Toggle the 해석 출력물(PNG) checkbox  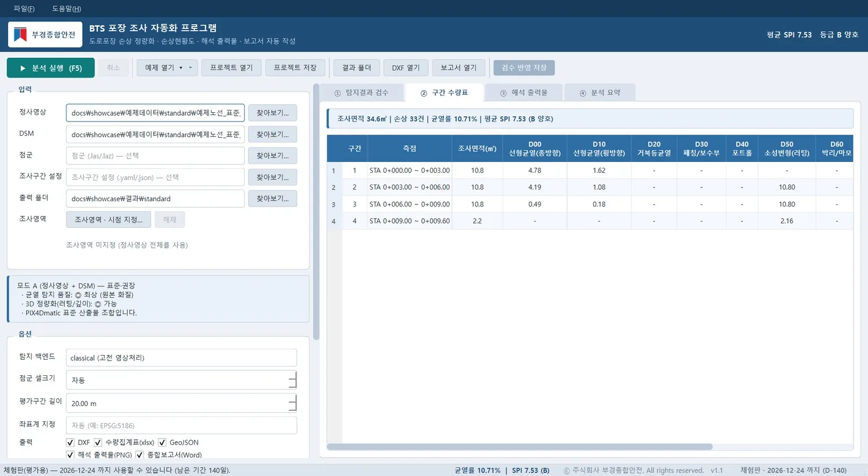[70, 455]
